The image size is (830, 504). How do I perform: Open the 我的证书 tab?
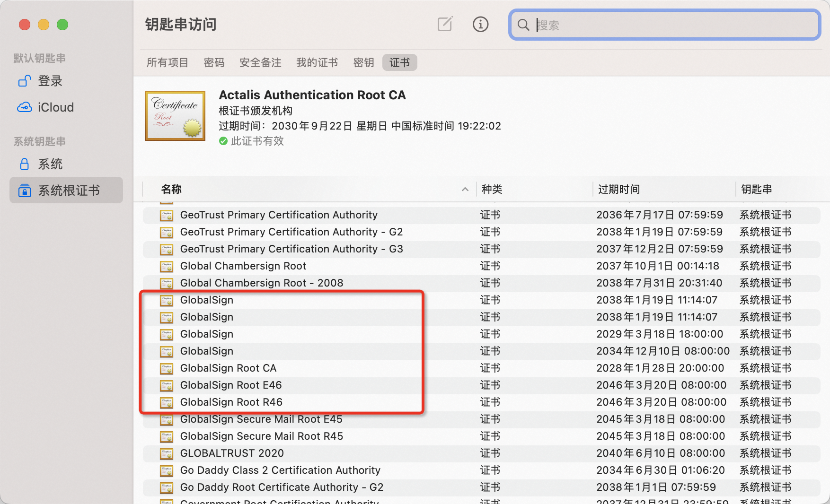point(317,62)
